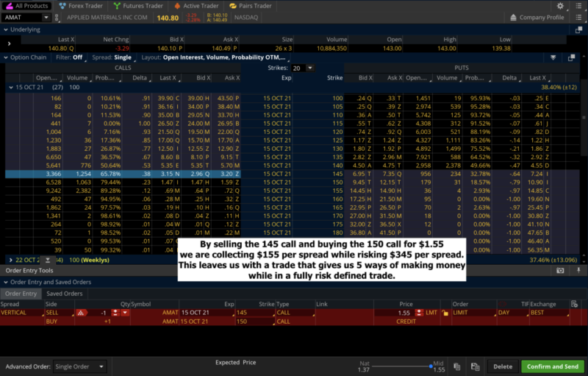
Task: Sort by the calls Delta column header
Action: click(x=140, y=78)
